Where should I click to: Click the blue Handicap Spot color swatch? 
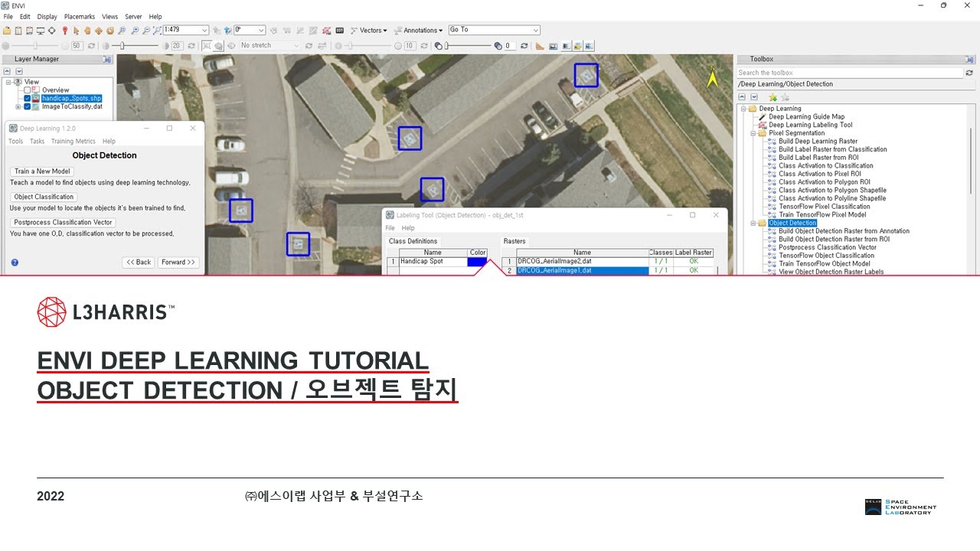pos(477,262)
